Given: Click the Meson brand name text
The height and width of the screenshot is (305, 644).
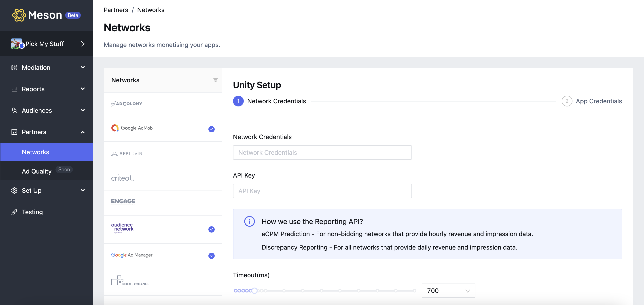Looking at the screenshot, I should (x=45, y=15).
